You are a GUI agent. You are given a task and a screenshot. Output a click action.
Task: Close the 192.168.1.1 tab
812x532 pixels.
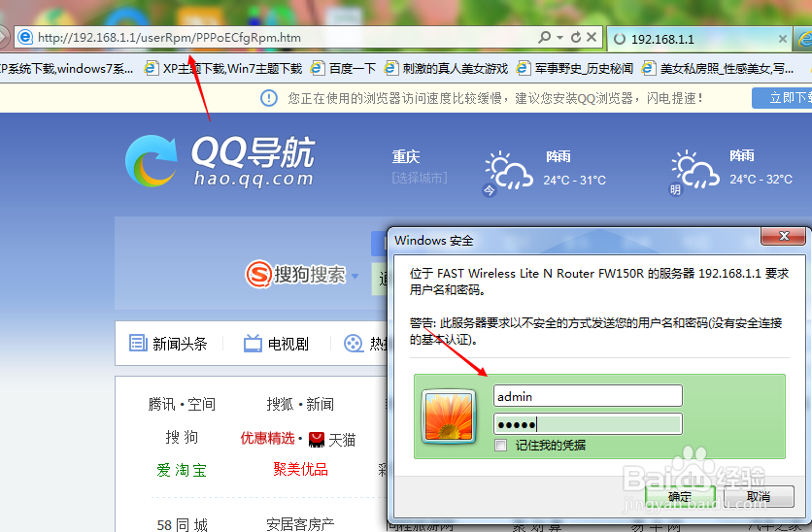[783, 39]
